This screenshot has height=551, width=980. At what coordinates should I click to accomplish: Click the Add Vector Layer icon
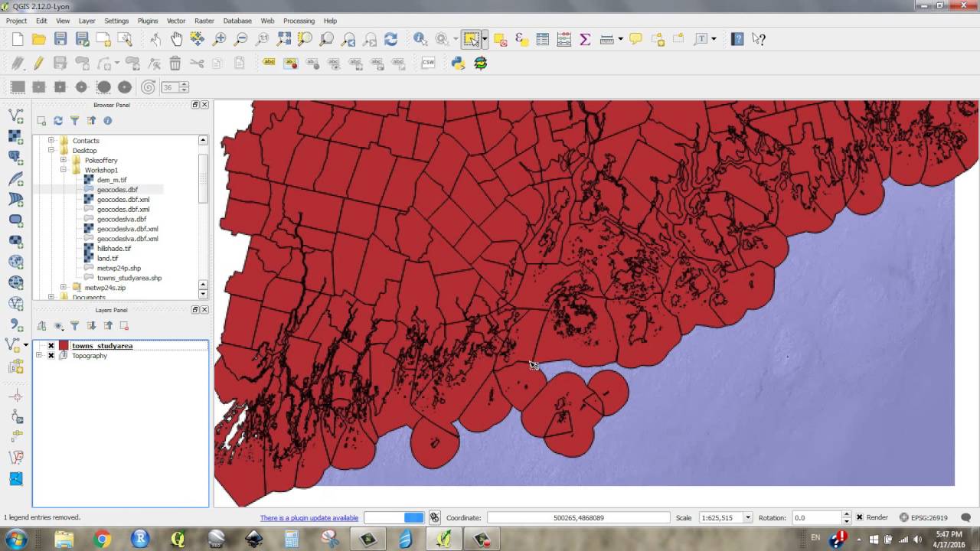tap(15, 116)
